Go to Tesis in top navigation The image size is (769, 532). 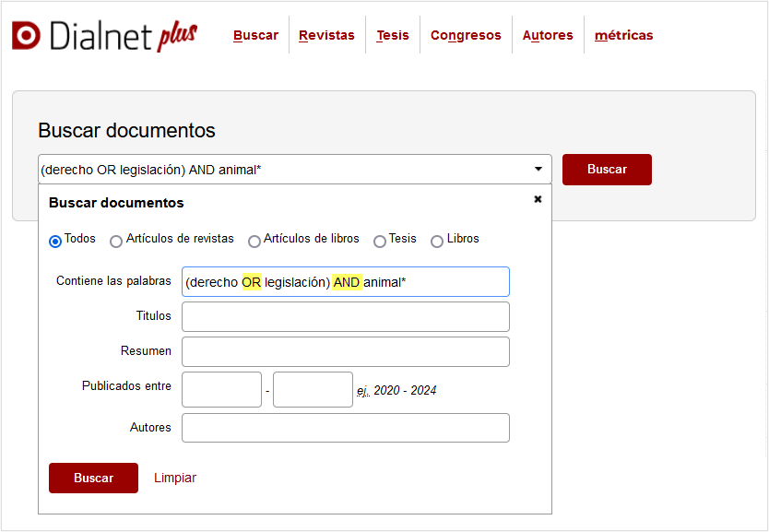click(393, 35)
